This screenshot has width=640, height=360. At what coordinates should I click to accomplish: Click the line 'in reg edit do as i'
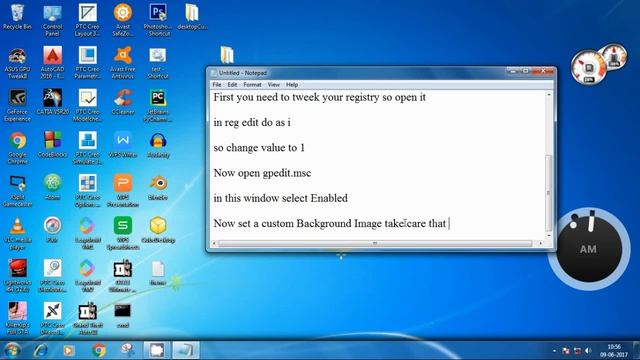tap(252, 122)
